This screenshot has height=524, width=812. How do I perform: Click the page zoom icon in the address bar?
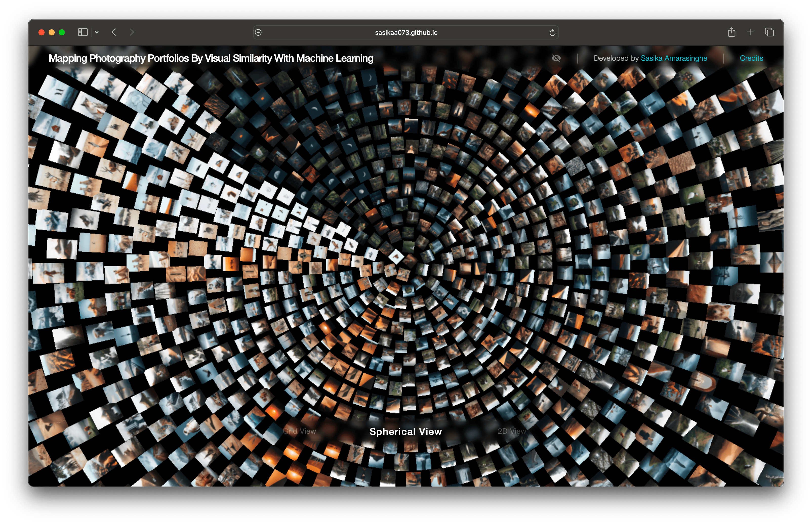coord(258,32)
